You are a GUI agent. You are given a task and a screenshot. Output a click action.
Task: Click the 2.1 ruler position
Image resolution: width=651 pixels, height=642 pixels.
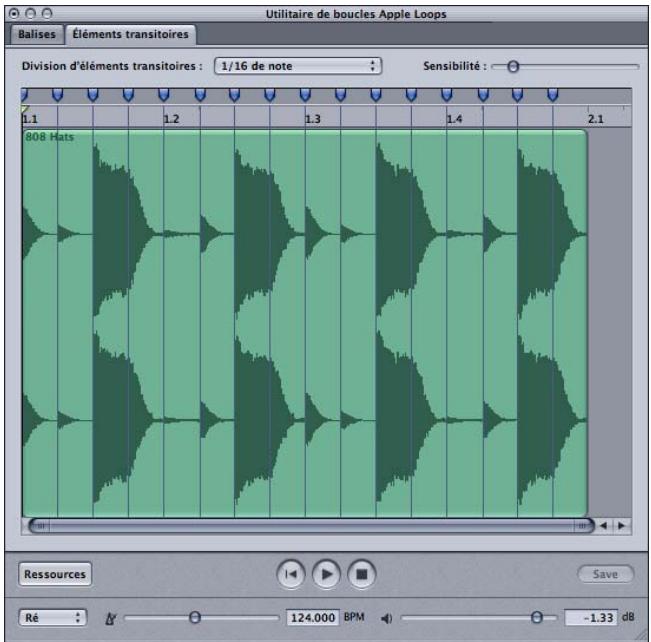(596, 119)
